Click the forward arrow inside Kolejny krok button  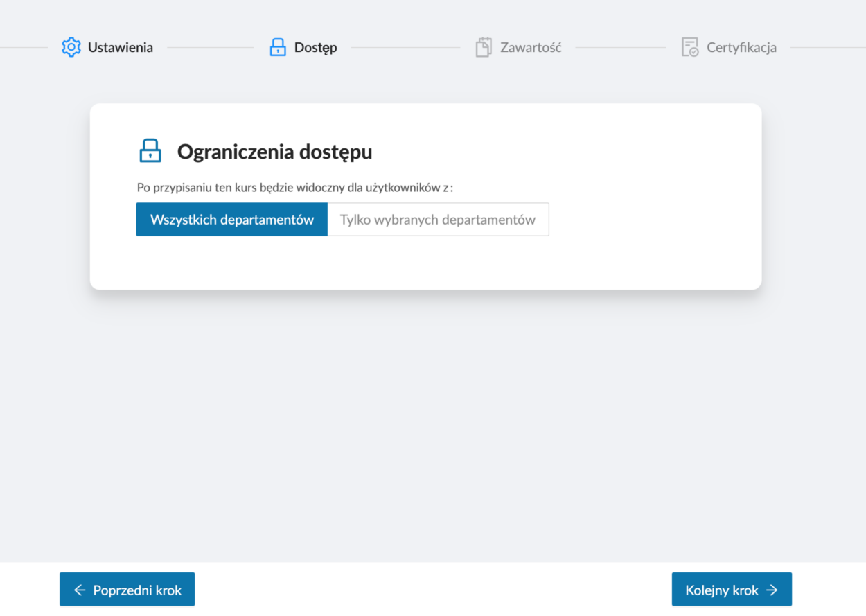pos(772,589)
